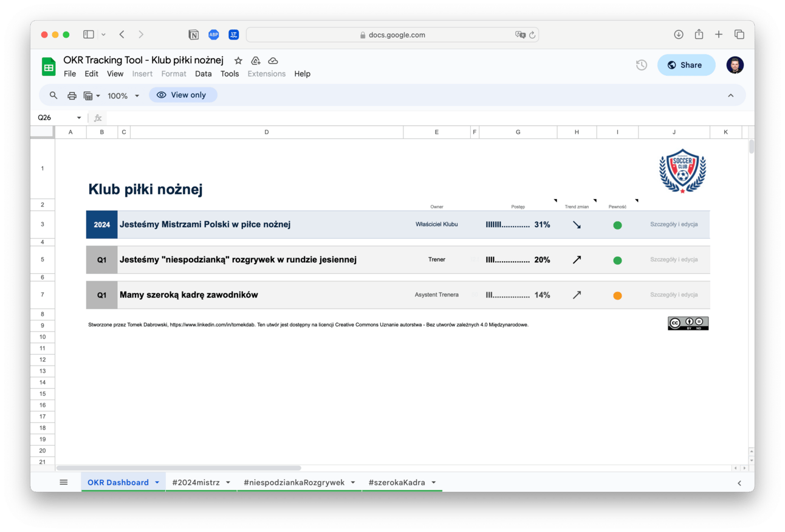Screen dimensions: 785x532
Task: Select column D header
Action: tap(267, 132)
